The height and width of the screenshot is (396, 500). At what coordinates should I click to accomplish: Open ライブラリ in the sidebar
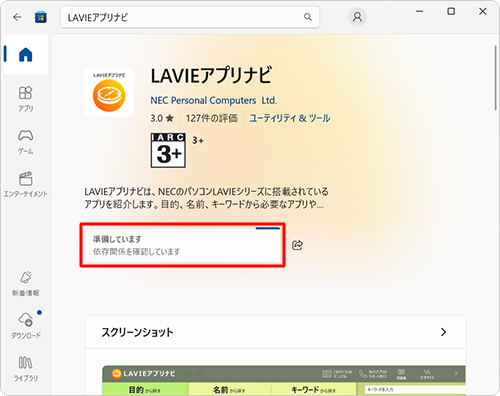[26, 368]
